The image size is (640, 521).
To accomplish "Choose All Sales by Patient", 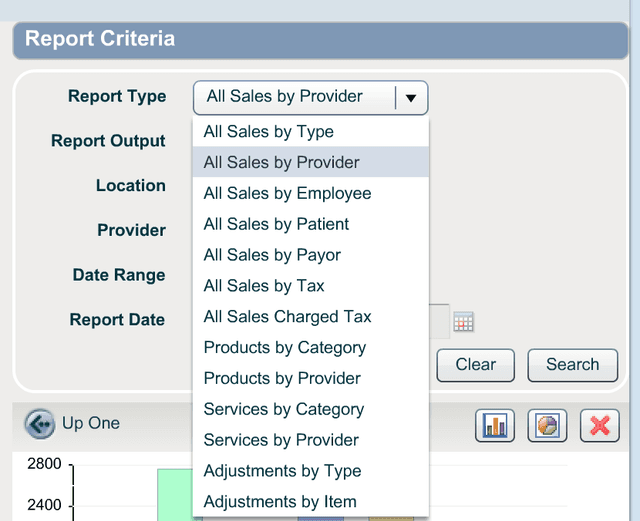I will tap(311, 224).
